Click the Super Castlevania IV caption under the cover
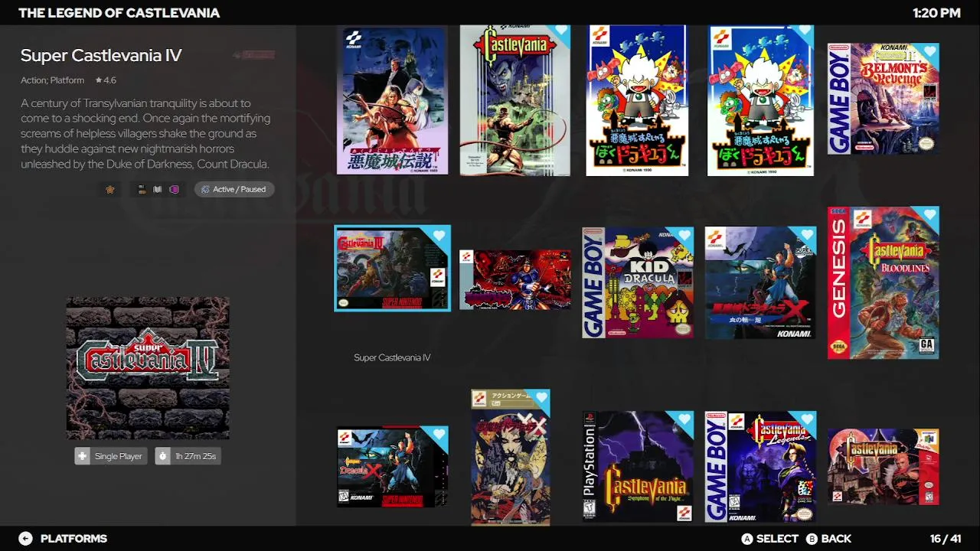The width and height of the screenshot is (980, 551). click(x=393, y=357)
